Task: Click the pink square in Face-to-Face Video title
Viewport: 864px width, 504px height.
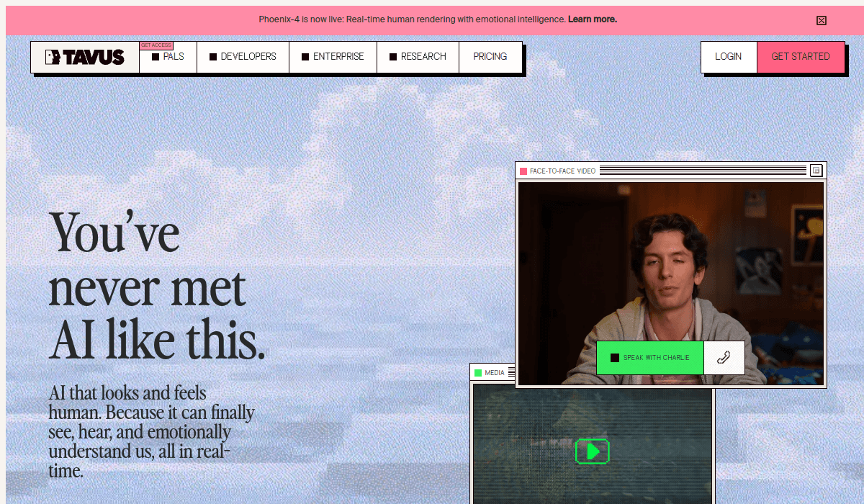Action: coord(523,171)
